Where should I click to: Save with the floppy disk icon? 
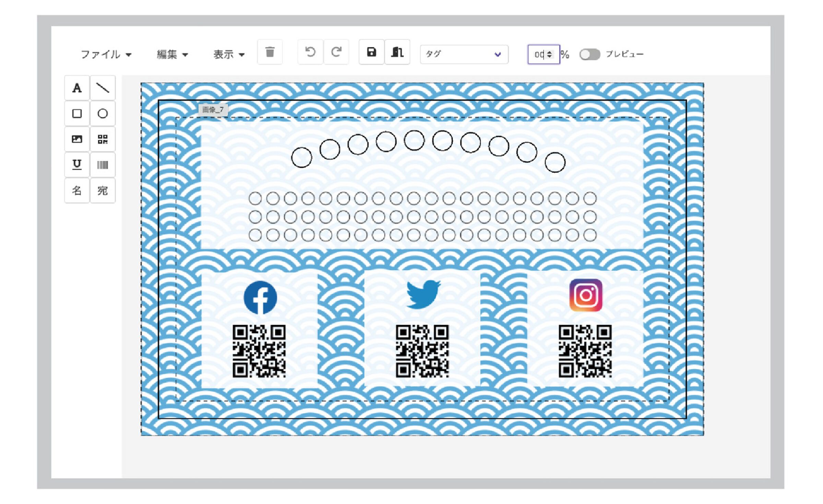[371, 52]
